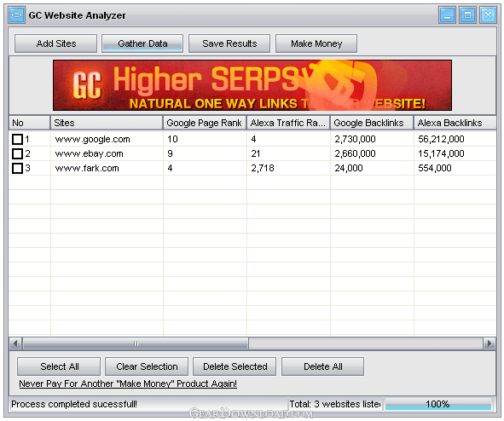
Task: Click the Higher SERPS banner ad
Action: click(x=252, y=85)
